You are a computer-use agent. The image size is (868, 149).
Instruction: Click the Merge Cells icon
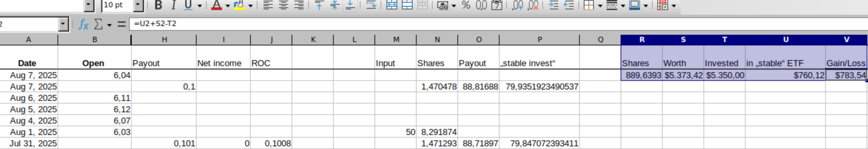pyautogui.click(x=407, y=5)
